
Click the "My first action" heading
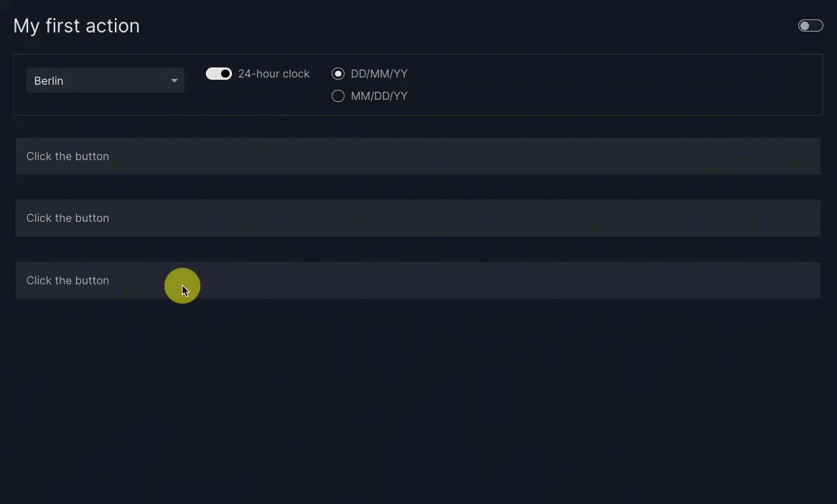coord(76,26)
